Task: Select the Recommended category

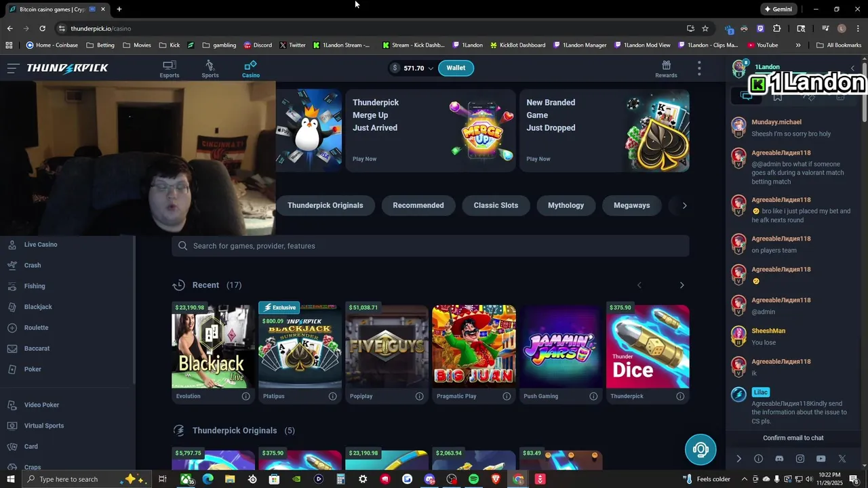Action: click(x=418, y=205)
